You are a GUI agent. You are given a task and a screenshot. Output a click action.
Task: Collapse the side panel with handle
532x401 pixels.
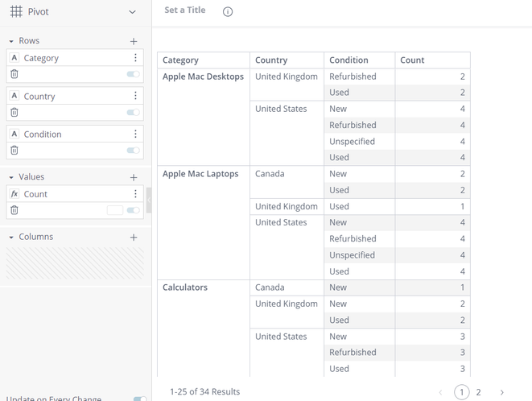coord(149,200)
